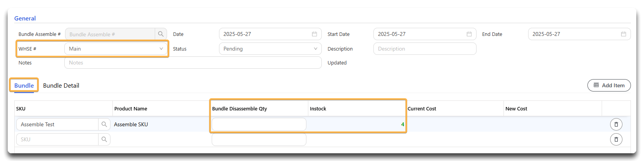This screenshot has width=644, height=161.
Task: Click the Description input field
Action: pos(425,49)
